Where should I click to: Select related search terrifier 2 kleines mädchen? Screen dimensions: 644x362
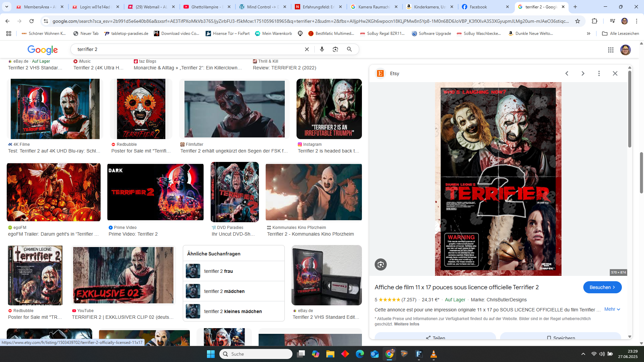click(x=234, y=311)
